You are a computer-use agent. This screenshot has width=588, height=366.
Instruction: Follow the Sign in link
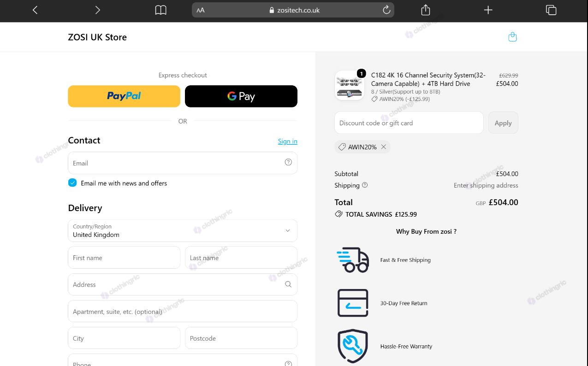[x=288, y=141]
